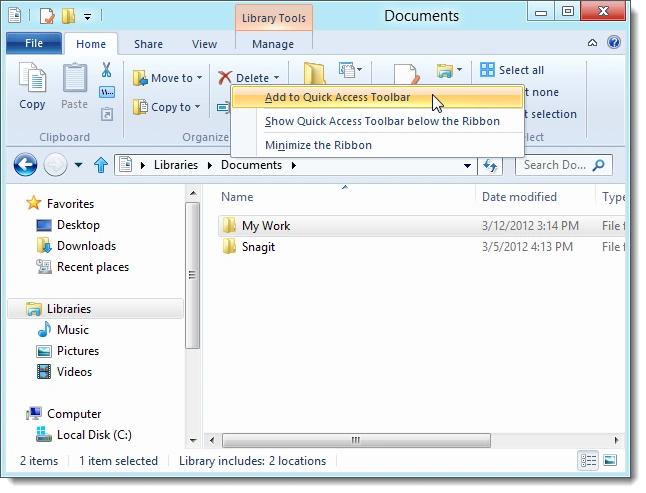Click the Properties ribbon icon
The width and height of the screenshot is (646, 493).
pos(406,74)
